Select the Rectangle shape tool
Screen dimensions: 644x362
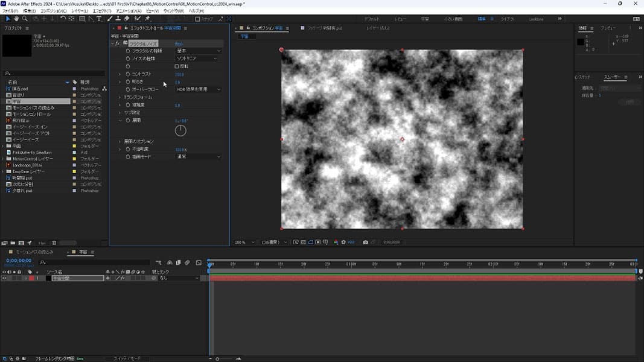click(x=81, y=19)
